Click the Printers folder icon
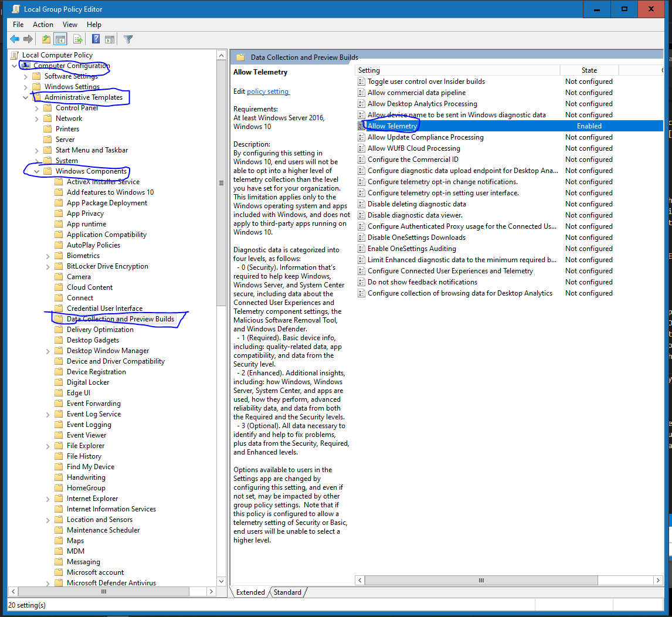Screen dimensions: 672x617 [x=47, y=129]
